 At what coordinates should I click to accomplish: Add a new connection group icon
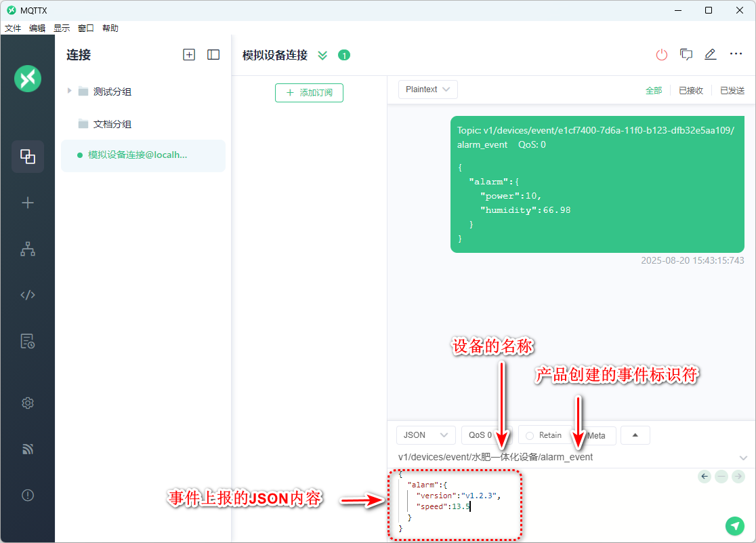[189, 55]
